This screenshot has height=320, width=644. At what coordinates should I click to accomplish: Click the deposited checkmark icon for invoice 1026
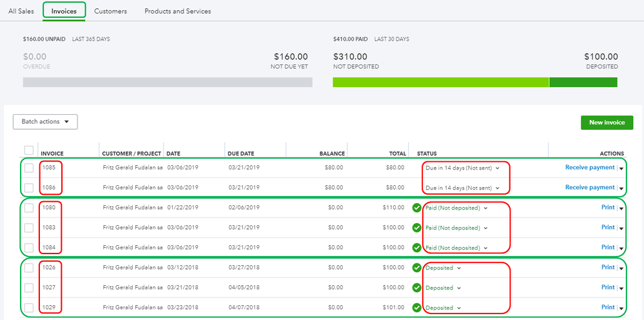click(x=416, y=268)
